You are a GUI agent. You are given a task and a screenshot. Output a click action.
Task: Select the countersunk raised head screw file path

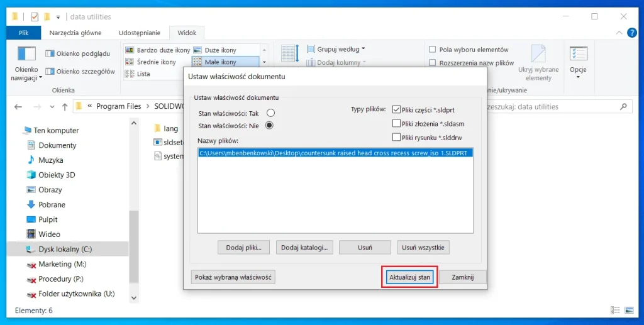tap(336, 153)
